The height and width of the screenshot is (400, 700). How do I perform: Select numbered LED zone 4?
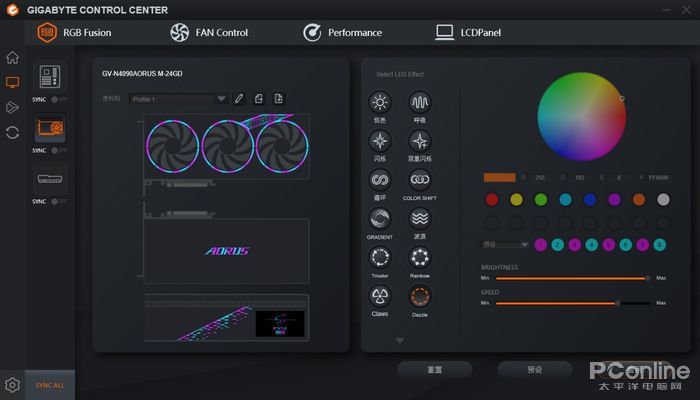[x=592, y=245]
